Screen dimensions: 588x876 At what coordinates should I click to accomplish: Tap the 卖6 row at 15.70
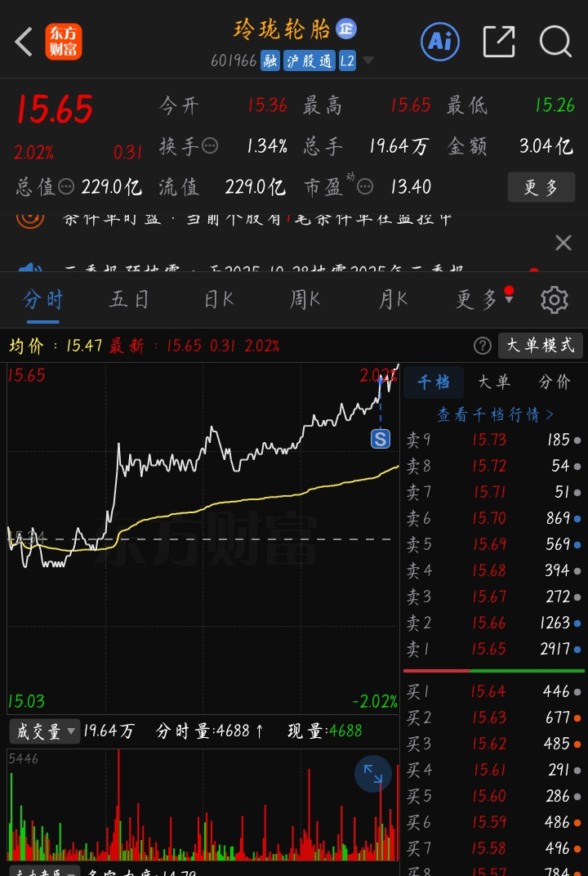(x=494, y=518)
